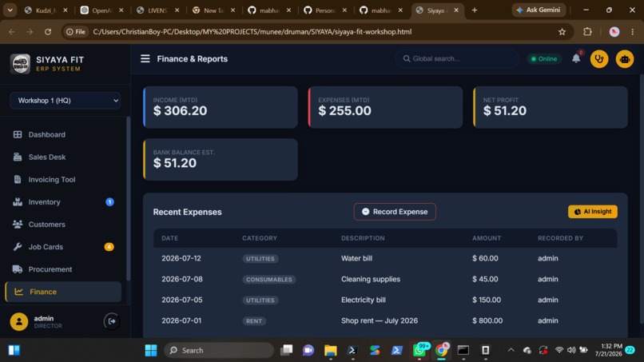This screenshot has width=644, height=362.
Task: Click the Finance chart icon
Action: pyautogui.click(x=18, y=292)
